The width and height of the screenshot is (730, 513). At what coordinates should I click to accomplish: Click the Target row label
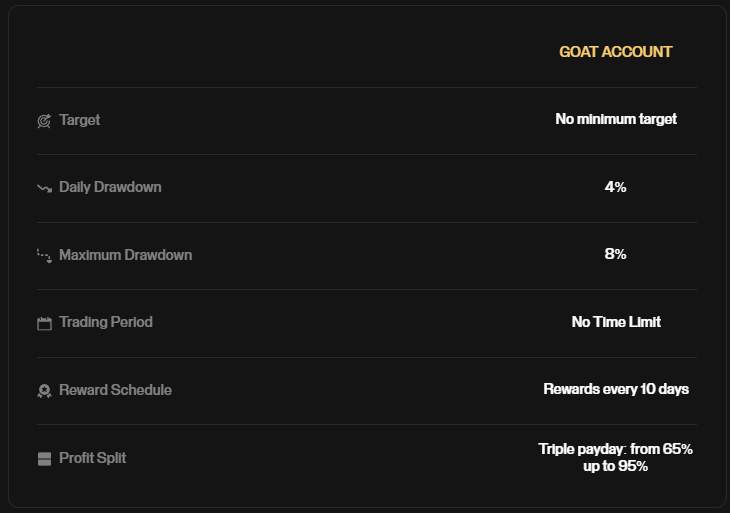80,120
